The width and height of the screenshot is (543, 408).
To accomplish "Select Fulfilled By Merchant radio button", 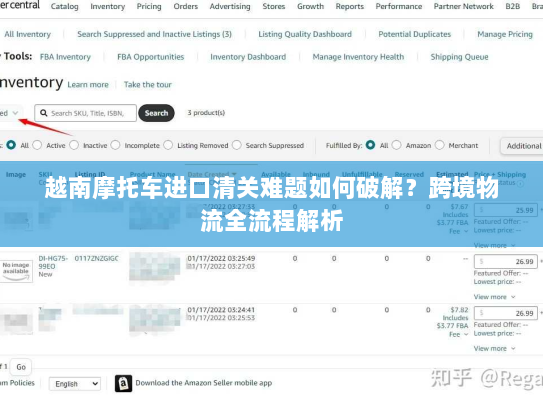I will click(439, 145).
